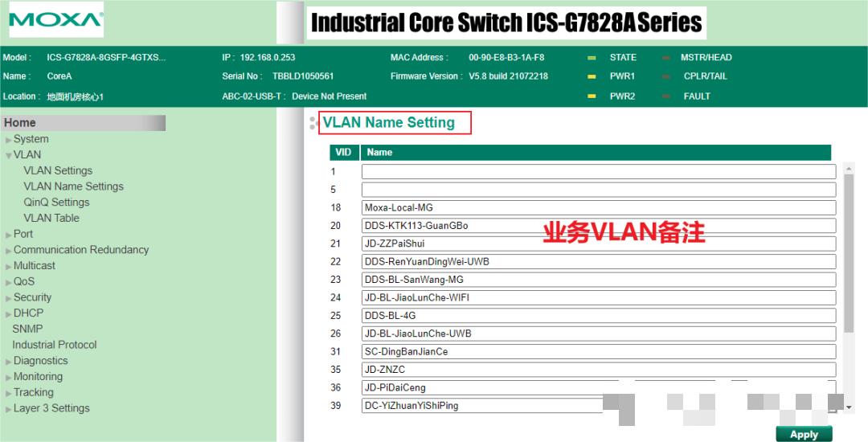Edit the DDS-BL-4G name field

tap(599, 315)
